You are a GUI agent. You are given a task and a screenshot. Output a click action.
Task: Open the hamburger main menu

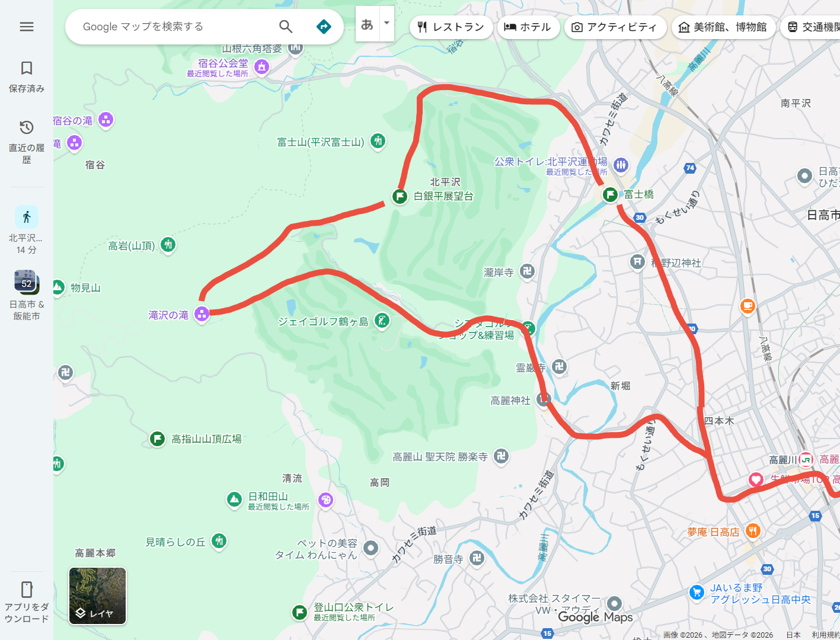point(27,27)
